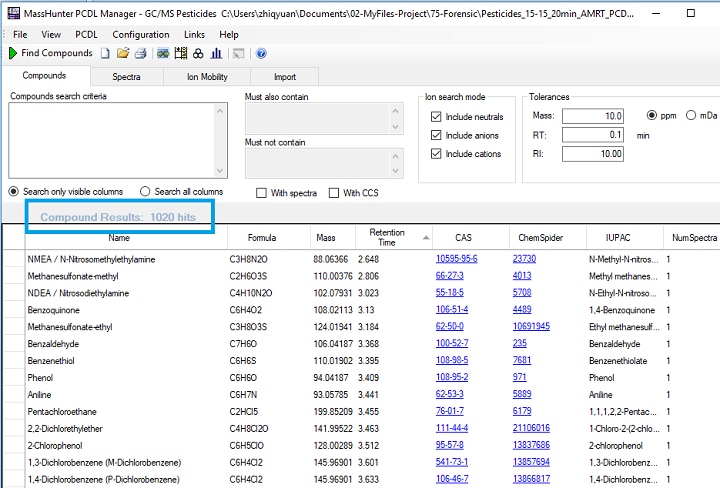Image resolution: width=720 pixels, height=488 pixels.
Task: Open the Configuration menu
Action: (x=140, y=35)
